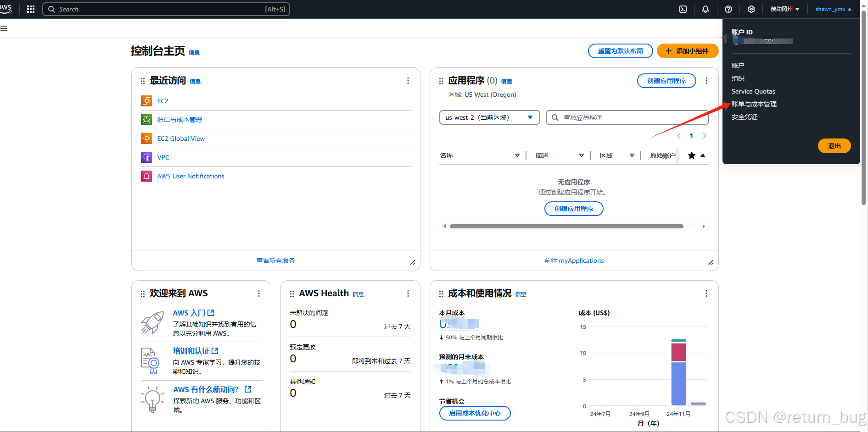
Task: Select 账单与成本管理 in account menu
Action: [754, 104]
